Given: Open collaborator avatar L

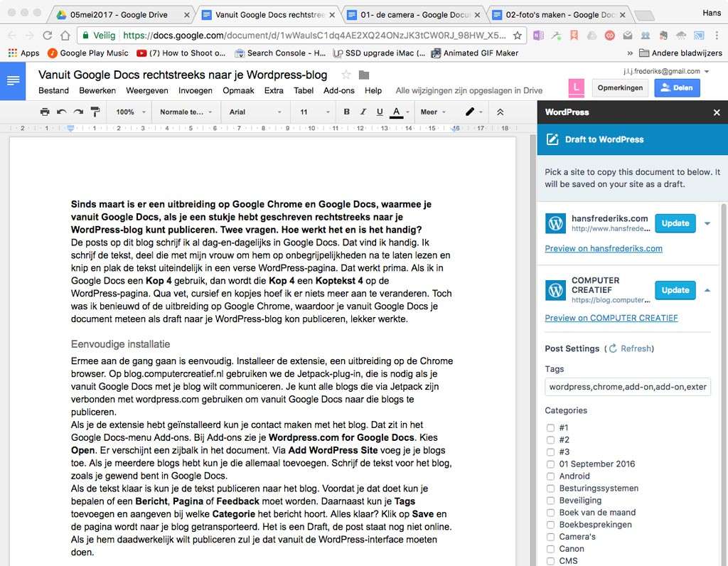Looking at the screenshot, I should tap(576, 87).
